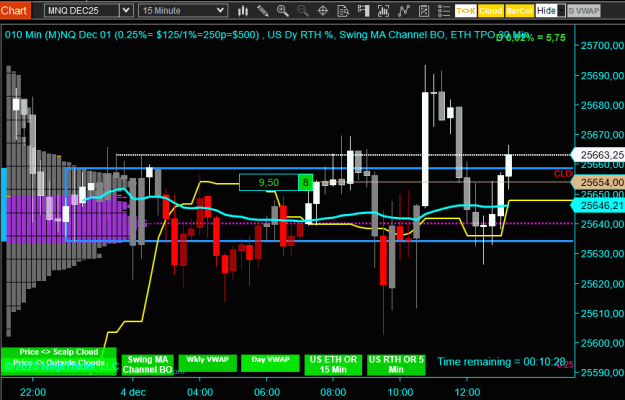Click the 08:00 time axis label
The width and height of the screenshot is (625, 400).
tap(333, 392)
